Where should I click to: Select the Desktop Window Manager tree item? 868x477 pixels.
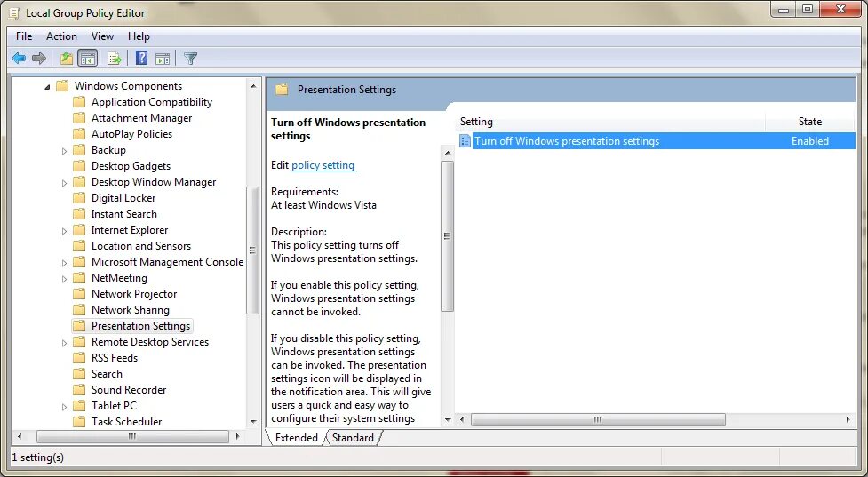pos(154,182)
